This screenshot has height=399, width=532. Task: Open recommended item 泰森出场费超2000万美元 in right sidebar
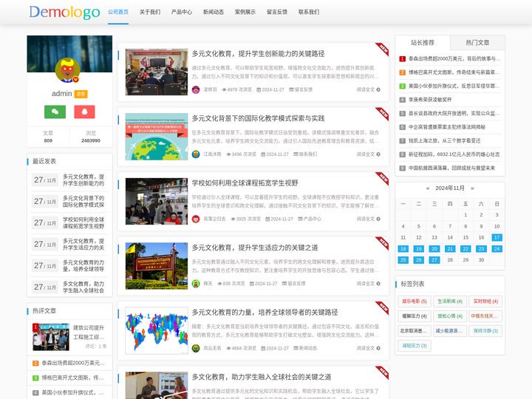(454, 58)
